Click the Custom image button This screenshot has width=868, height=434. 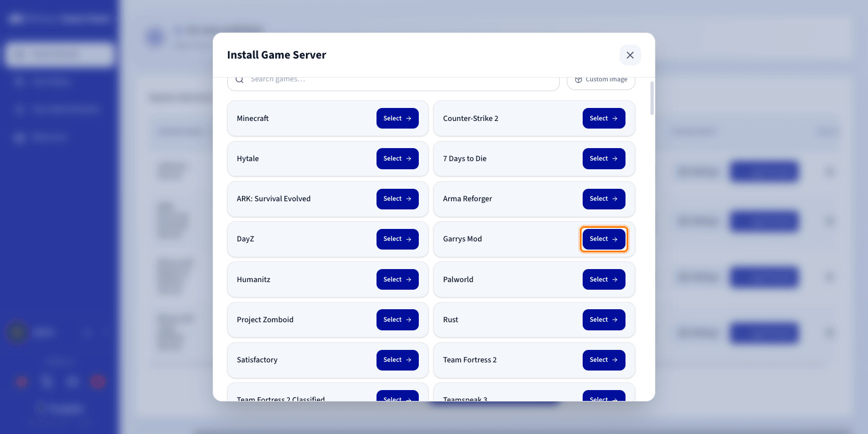(601, 83)
